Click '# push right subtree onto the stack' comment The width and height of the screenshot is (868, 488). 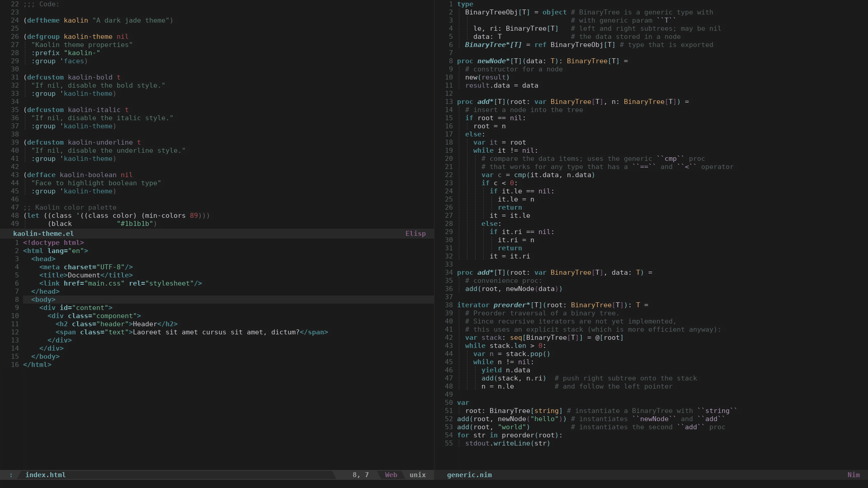pyautogui.click(x=626, y=378)
